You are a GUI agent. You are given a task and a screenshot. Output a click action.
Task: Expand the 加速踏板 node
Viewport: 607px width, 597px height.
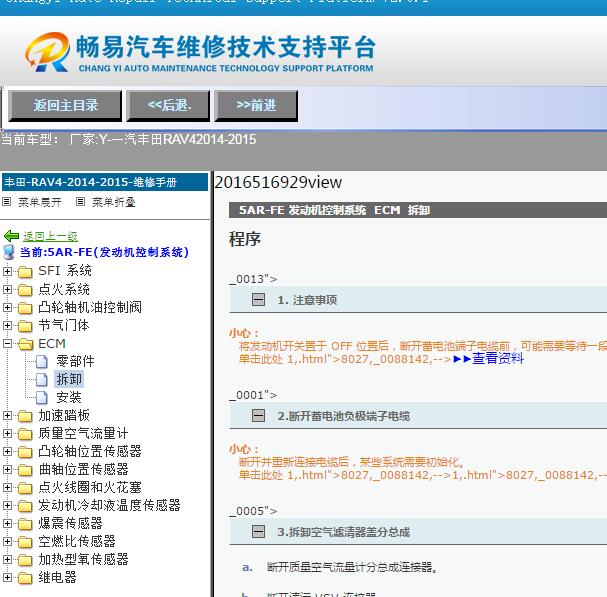pos(7,415)
